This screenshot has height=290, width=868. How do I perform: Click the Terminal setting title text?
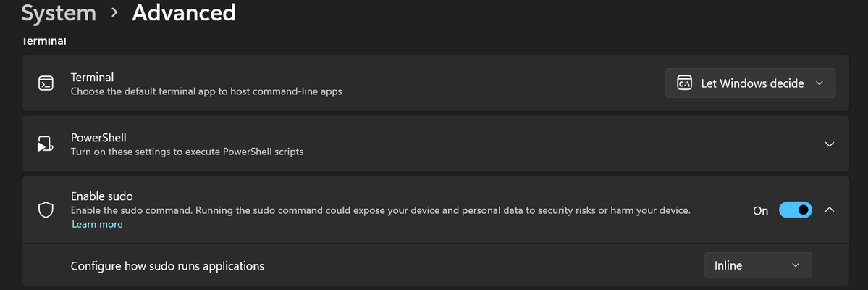[92, 77]
